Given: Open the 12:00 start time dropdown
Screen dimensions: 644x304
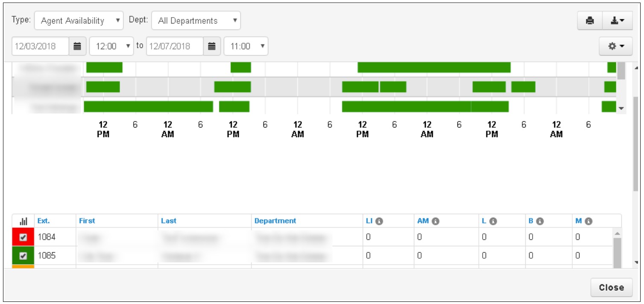Looking at the screenshot, I should [111, 46].
